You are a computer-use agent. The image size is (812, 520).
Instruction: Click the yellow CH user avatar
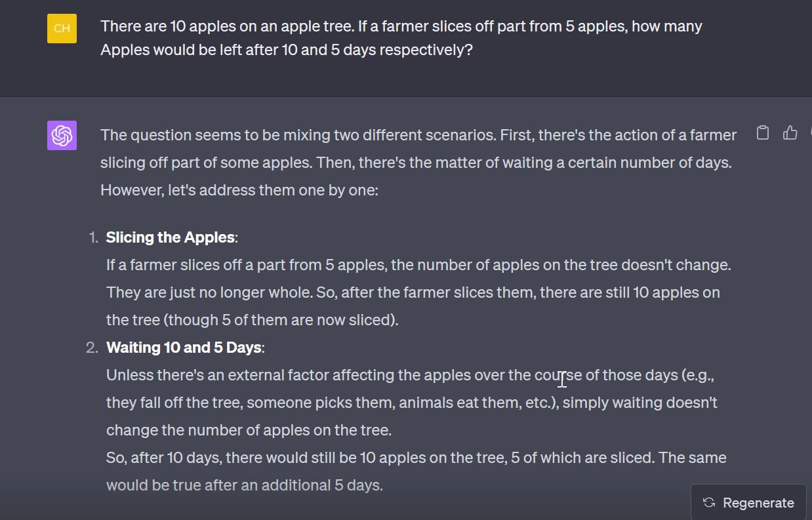click(x=62, y=29)
